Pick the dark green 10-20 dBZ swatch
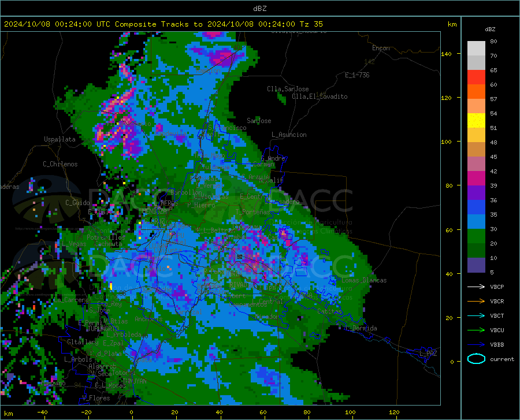520x420 pixels. [476, 251]
